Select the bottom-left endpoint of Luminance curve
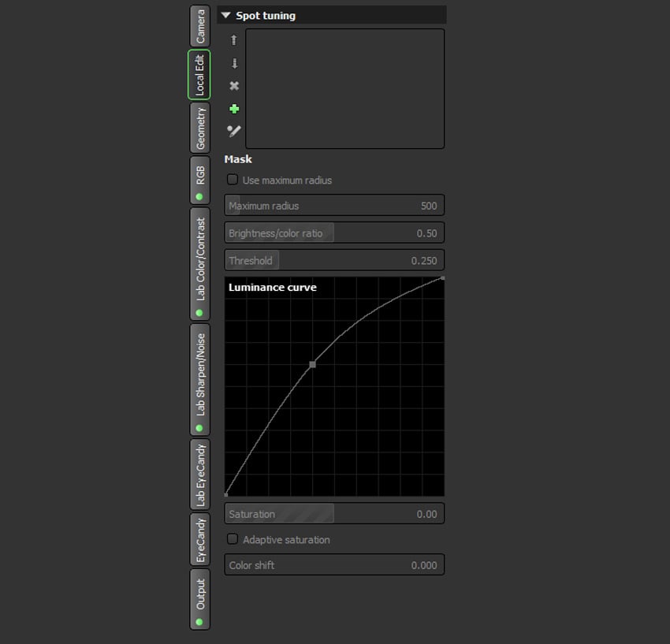670x644 pixels. coord(226,495)
